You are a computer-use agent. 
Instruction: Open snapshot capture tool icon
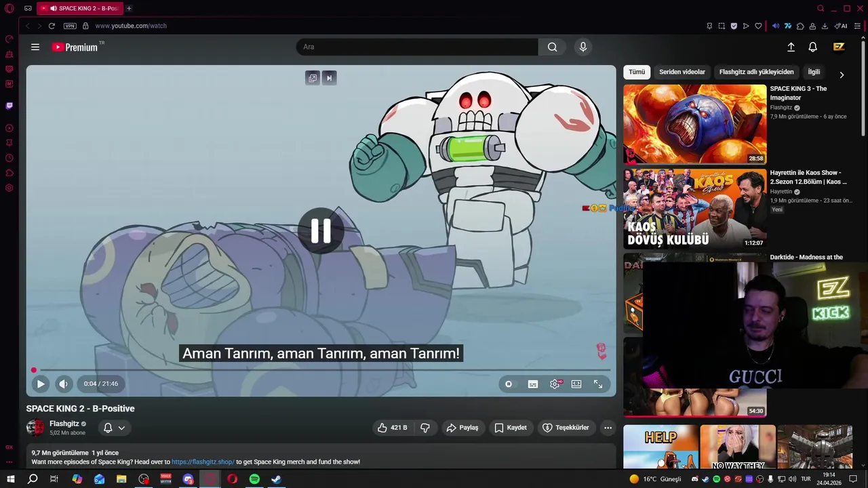722,26
